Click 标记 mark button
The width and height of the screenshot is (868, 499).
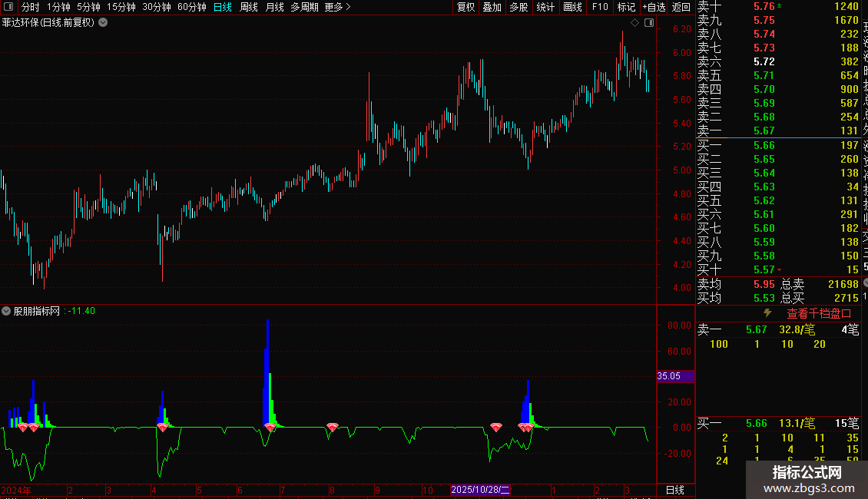[x=626, y=7]
